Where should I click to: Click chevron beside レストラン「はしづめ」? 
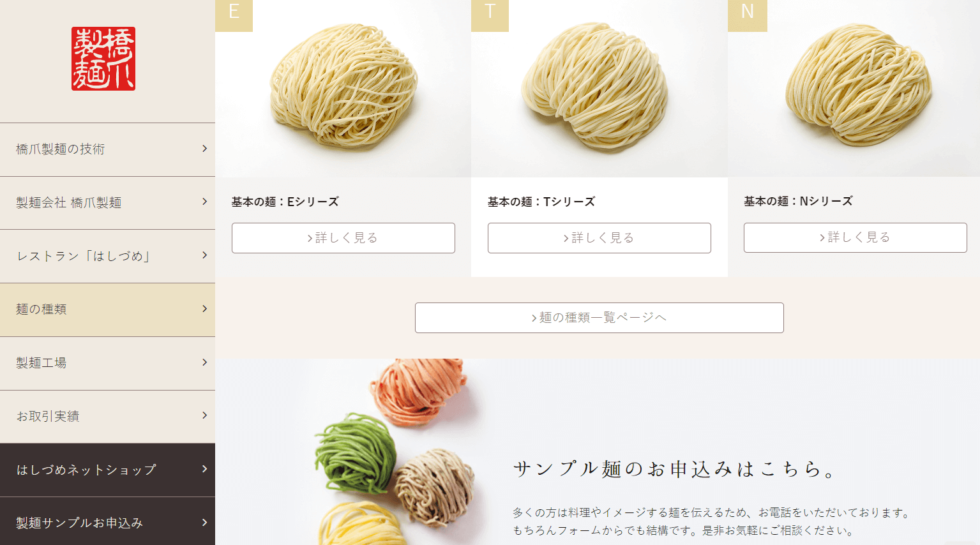[205, 255]
